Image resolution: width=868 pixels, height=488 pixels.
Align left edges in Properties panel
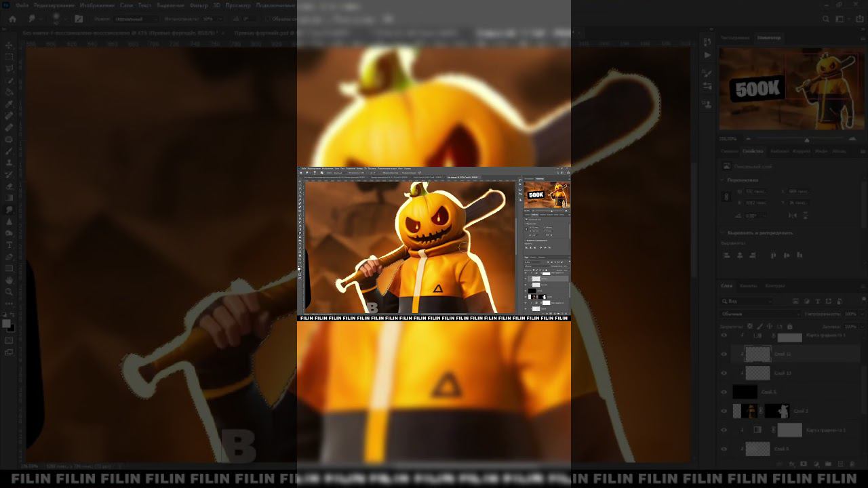click(x=726, y=256)
